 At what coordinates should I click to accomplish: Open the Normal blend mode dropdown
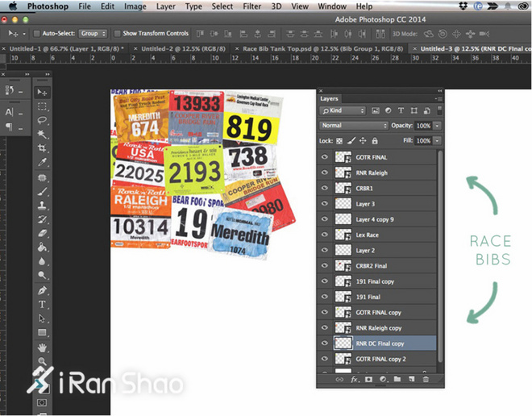tap(353, 126)
